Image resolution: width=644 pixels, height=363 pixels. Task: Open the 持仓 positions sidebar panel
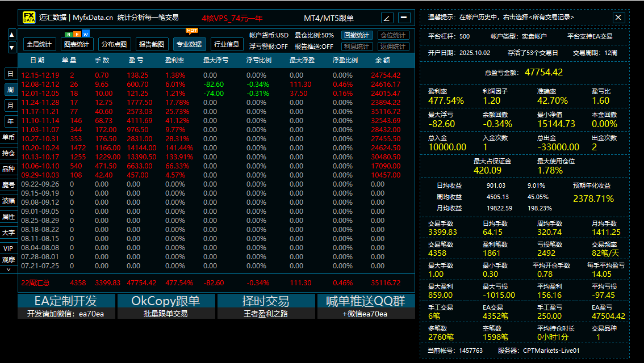coord(9,153)
